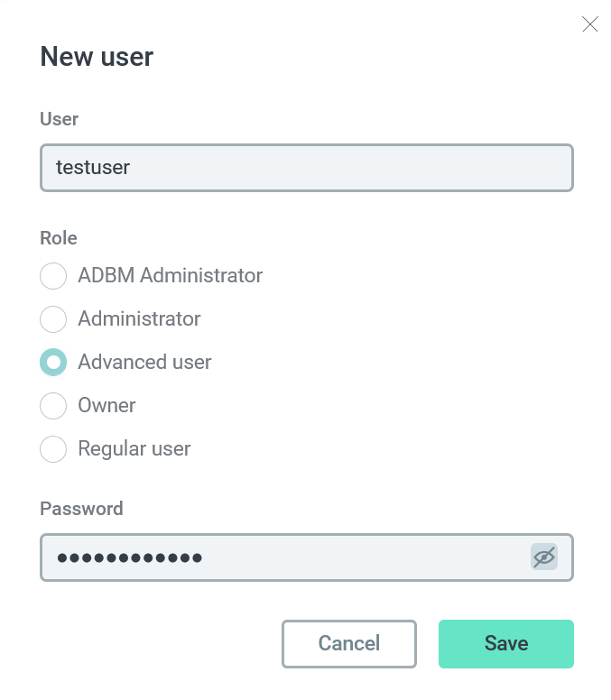Focus the masked Password input field
This screenshot has width=611, height=700.
click(x=284, y=557)
